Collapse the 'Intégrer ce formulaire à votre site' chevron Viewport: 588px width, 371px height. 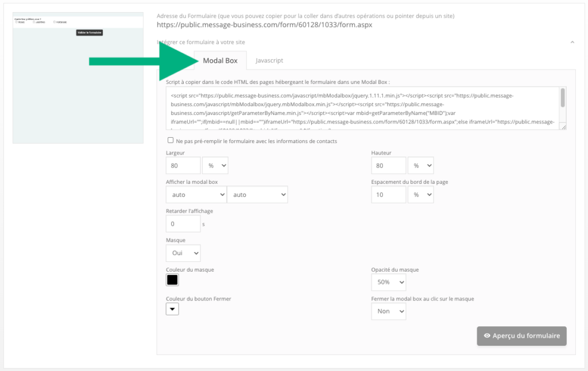[x=572, y=42]
